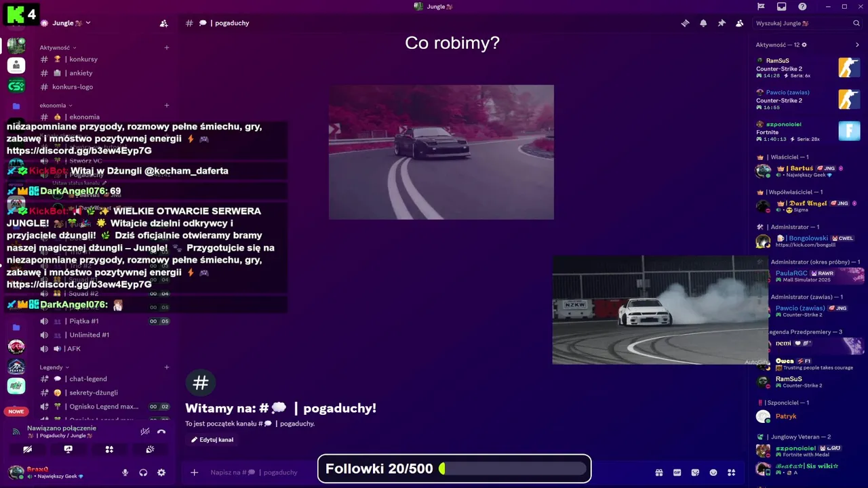The width and height of the screenshot is (868, 488).
Task: Open the sekrety-dżungli channel
Action: coord(104,392)
